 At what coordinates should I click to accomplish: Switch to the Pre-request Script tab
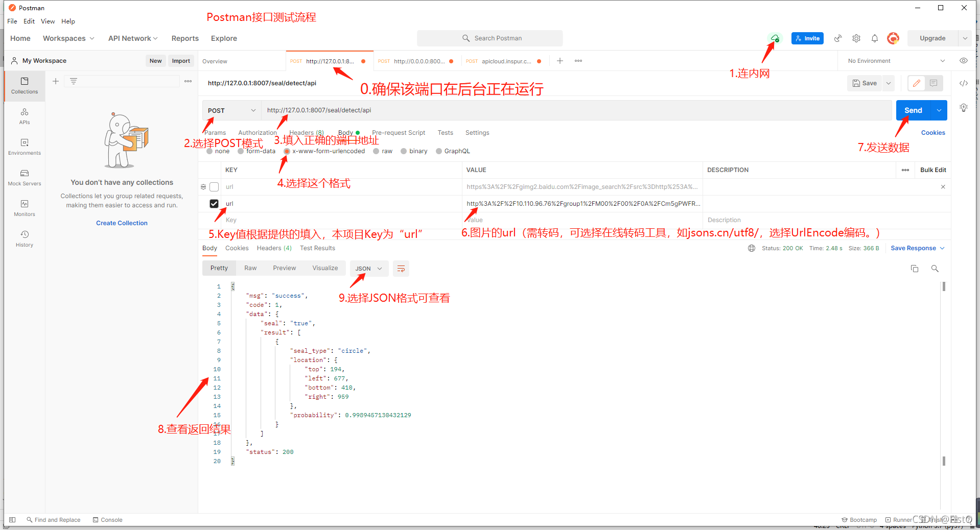click(399, 133)
